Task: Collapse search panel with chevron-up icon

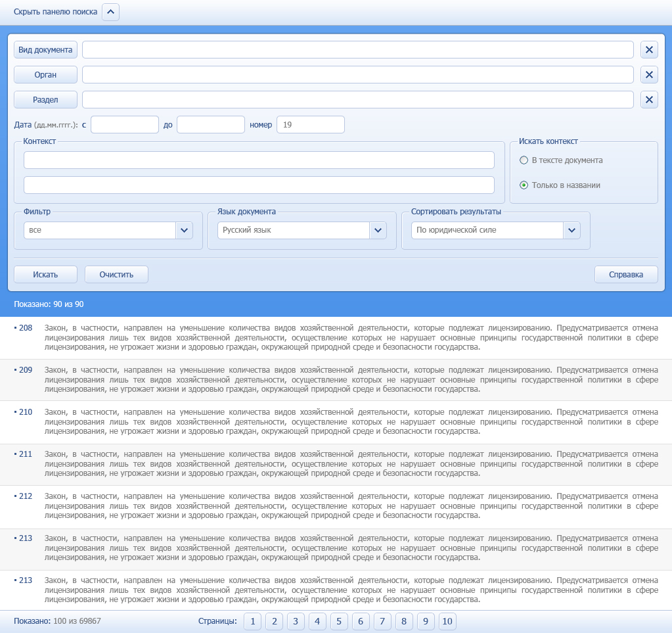Action: tap(110, 12)
